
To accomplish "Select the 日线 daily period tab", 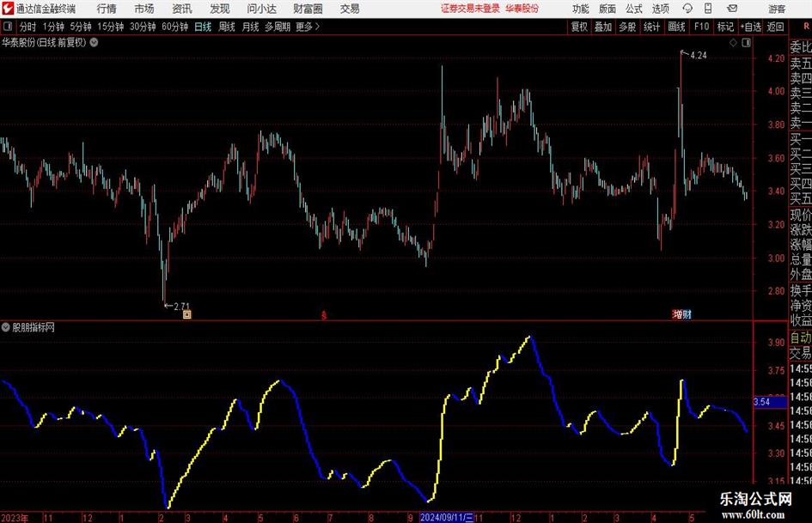I will point(203,27).
